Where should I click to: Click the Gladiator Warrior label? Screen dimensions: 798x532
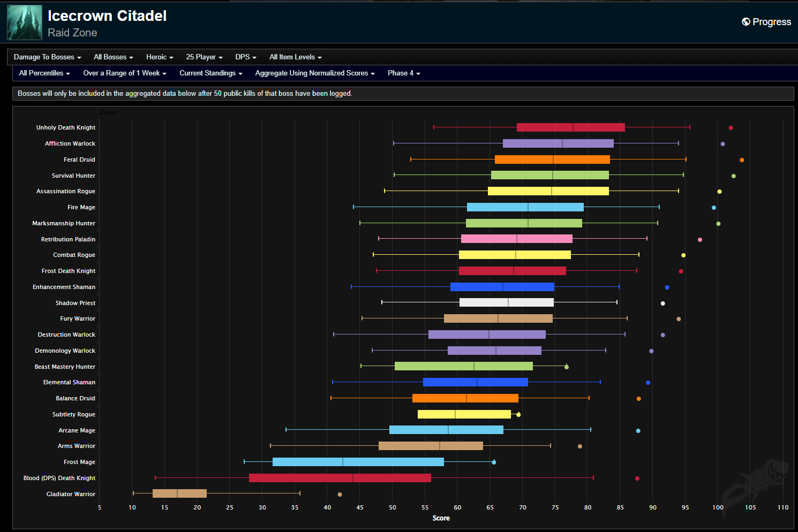click(x=71, y=494)
